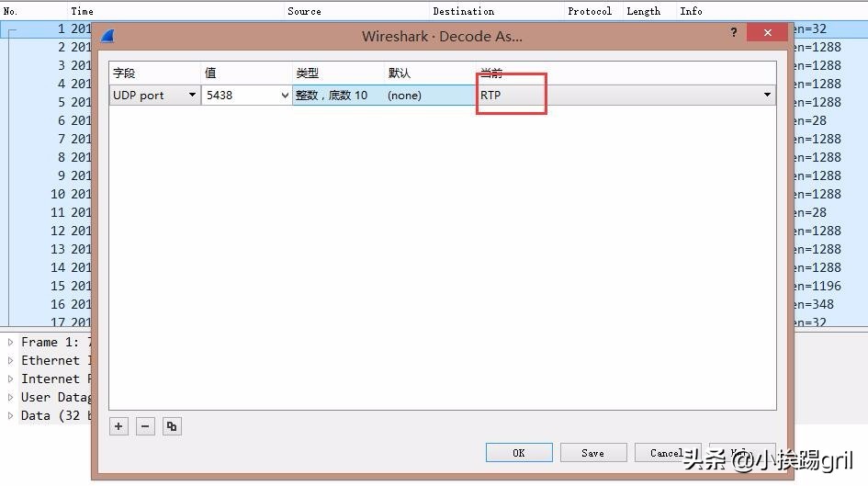Expand the User Datagram tree row
Viewport: 868px width, 486px height.
(x=10, y=397)
